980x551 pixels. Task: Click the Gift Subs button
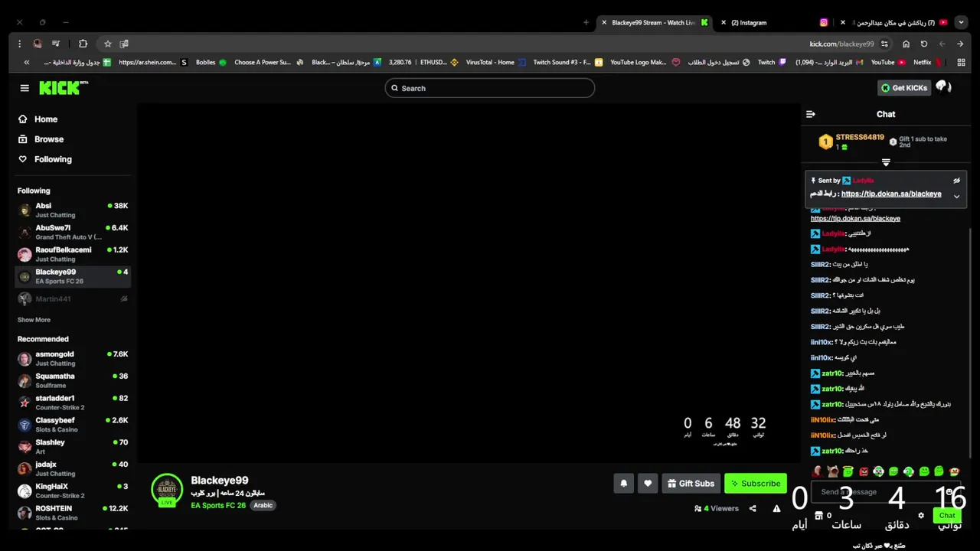(x=691, y=483)
